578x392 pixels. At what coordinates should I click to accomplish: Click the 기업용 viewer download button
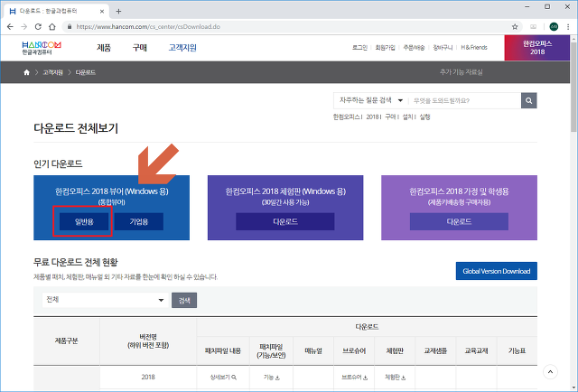pyautogui.click(x=138, y=221)
